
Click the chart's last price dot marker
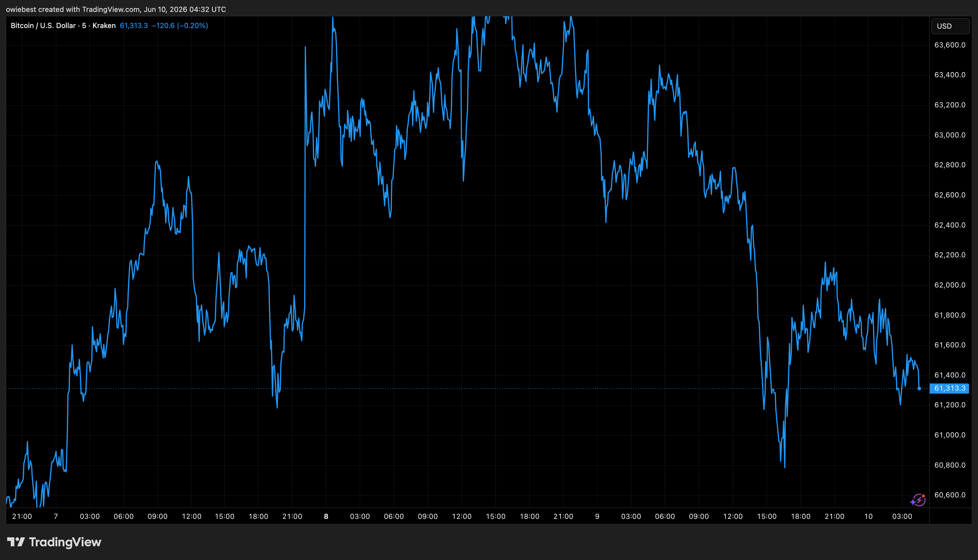click(x=919, y=389)
